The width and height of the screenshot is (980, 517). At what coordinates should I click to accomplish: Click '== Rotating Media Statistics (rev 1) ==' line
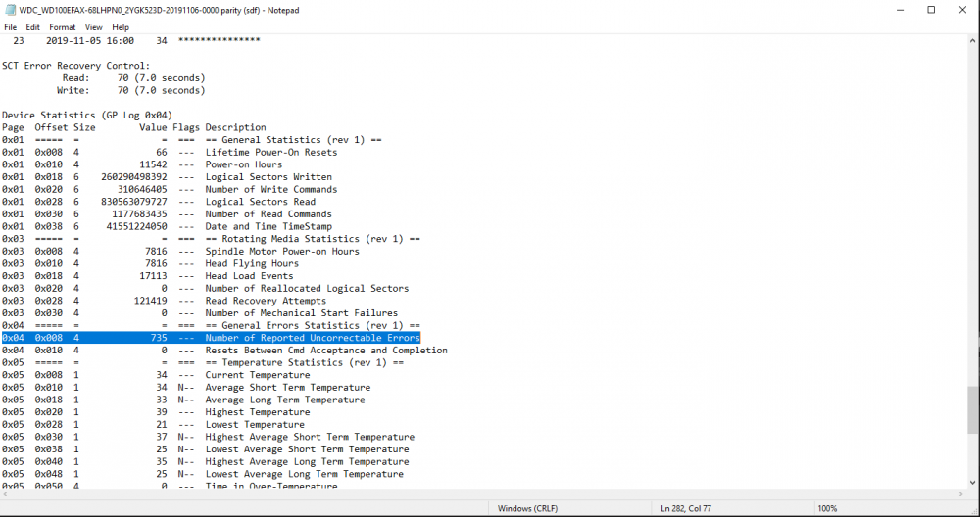point(211,239)
